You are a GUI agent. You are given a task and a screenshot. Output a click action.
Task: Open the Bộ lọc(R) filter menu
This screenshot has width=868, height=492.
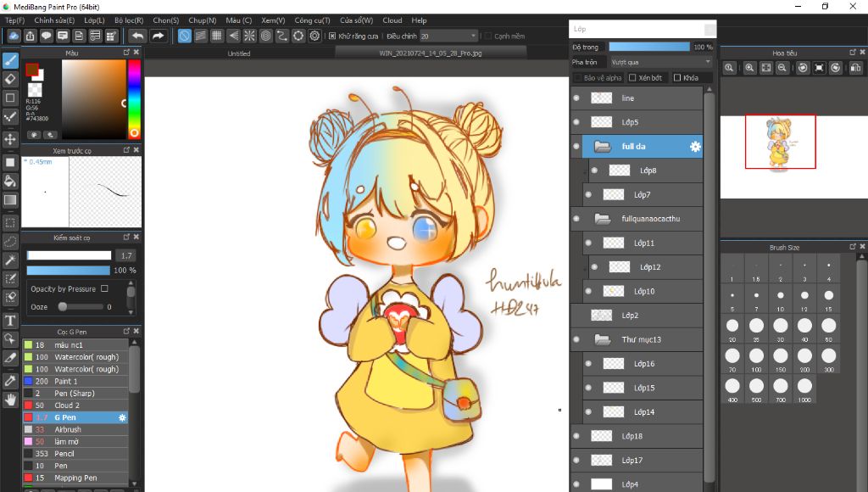coord(129,20)
